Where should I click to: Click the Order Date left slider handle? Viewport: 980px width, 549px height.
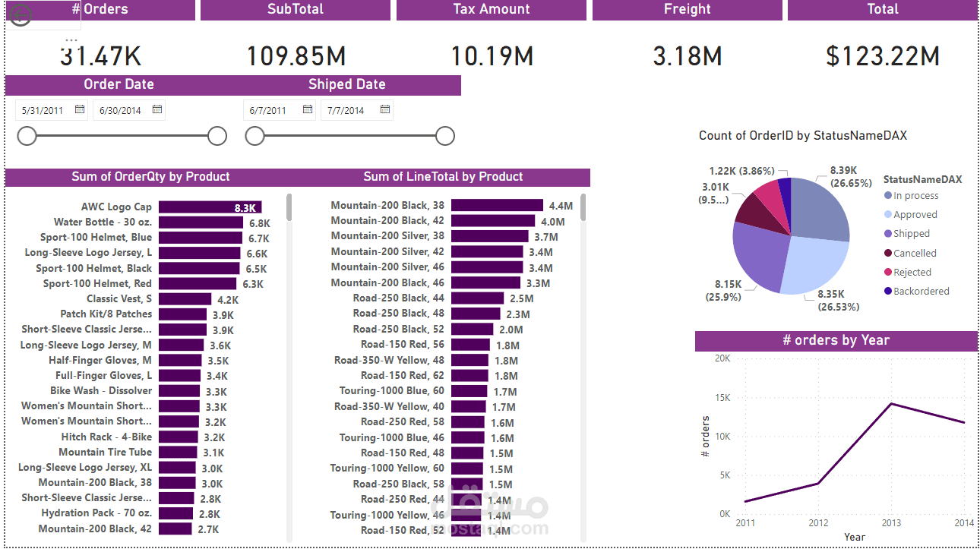pyautogui.click(x=26, y=135)
